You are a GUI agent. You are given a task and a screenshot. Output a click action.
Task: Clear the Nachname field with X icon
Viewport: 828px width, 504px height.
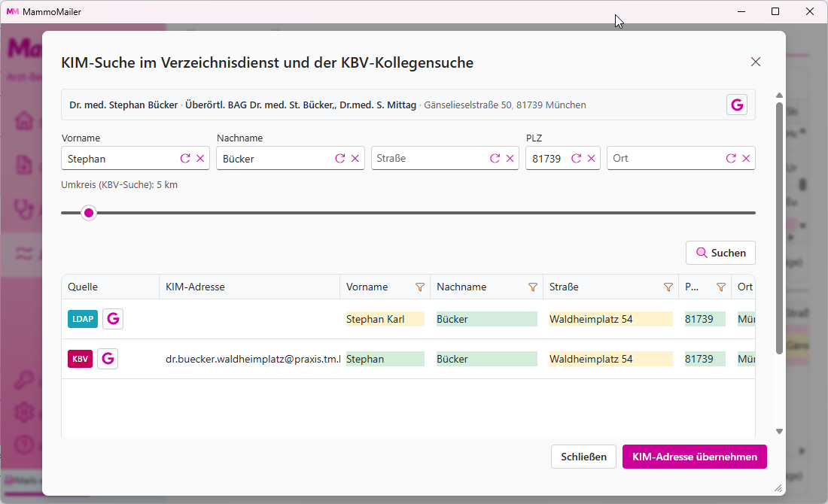pyautogui.click(x=355, y=158)
